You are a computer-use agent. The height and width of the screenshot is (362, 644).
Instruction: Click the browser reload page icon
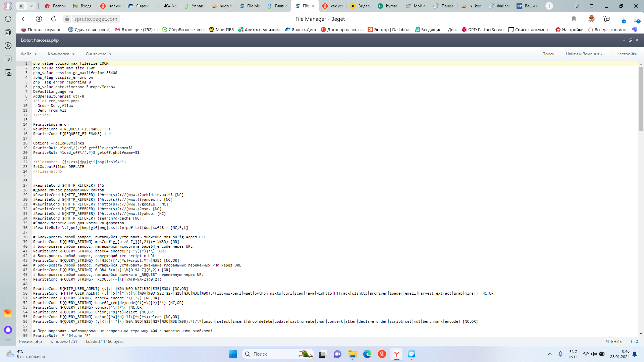tap(54, 19)
